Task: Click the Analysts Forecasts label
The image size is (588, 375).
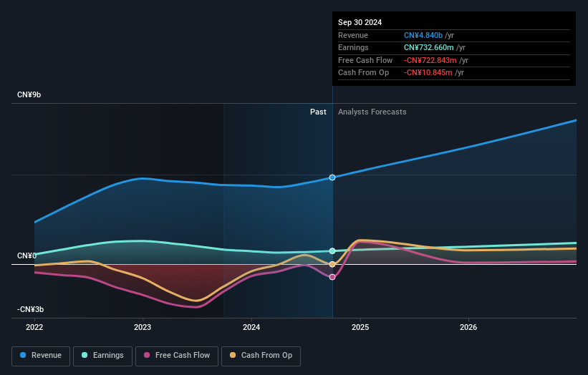Action: click(x=372, y=112)
